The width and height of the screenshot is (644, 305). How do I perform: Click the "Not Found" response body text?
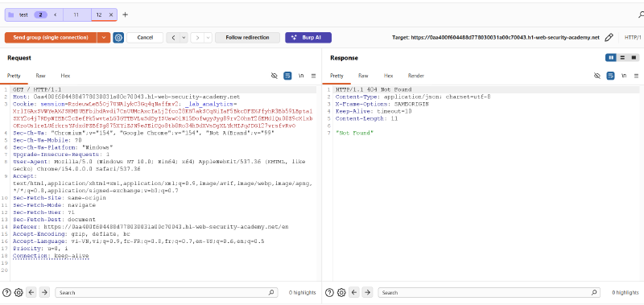tap(355, 133)
